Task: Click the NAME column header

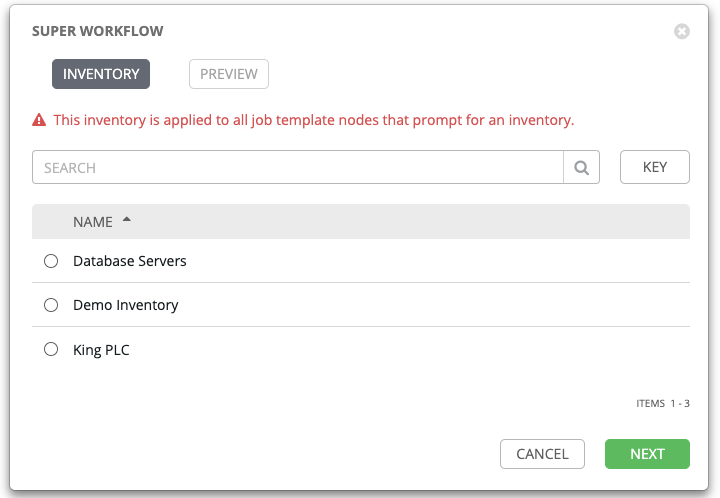Action: coord(91,221)
